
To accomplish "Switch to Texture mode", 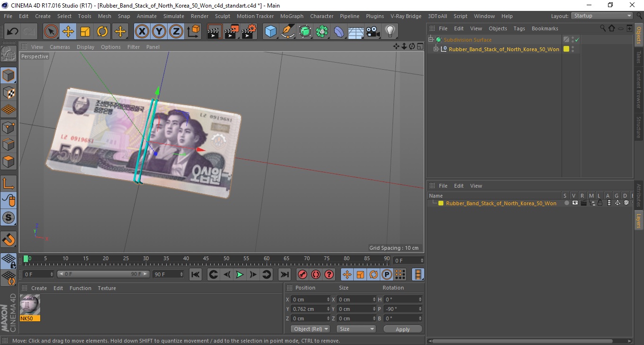I will pyautogui.click(x=9, y=92).
